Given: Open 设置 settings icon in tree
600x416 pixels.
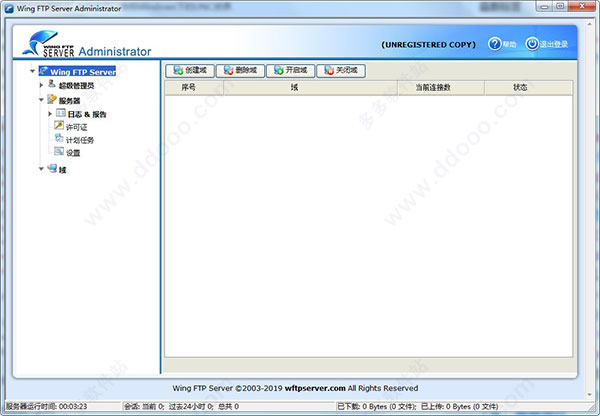Looking at the screenshot, I should (x=59, y=151).
